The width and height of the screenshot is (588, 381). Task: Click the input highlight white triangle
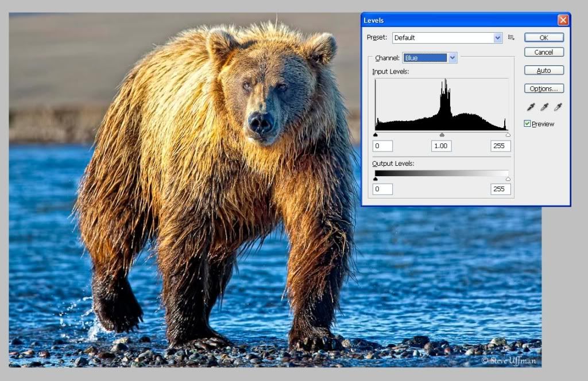pos(508,135)
